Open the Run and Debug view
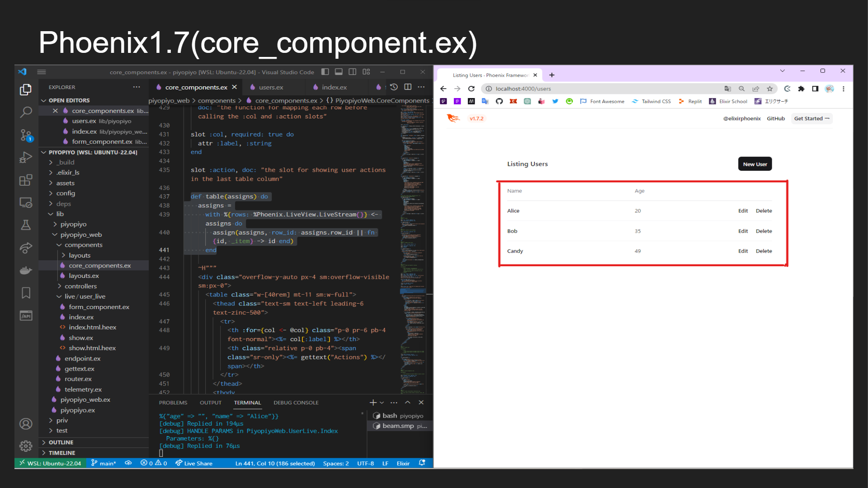The image size is (868, 488). click(26, 157)
